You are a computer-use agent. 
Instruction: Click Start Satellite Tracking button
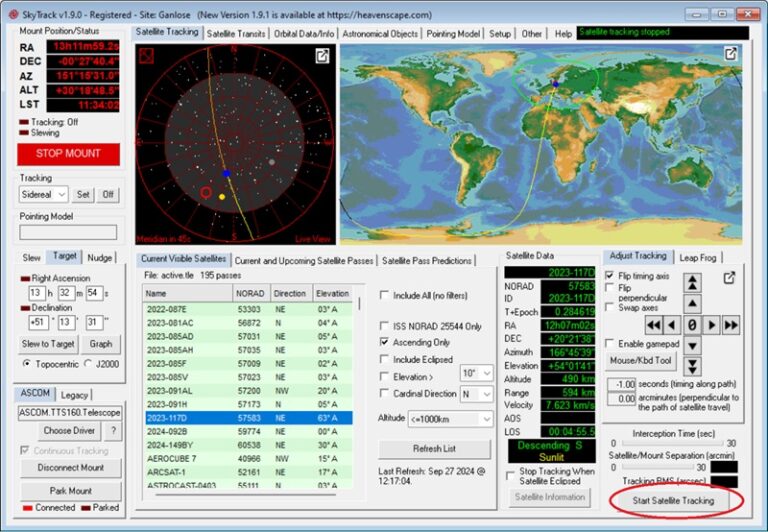click(673, 501)
